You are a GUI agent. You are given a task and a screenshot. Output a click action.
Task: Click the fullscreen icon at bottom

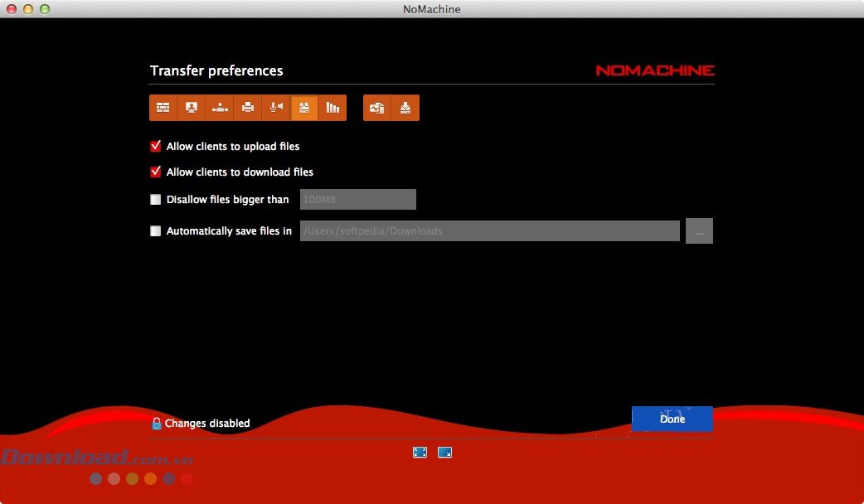(x=420, y=453)
